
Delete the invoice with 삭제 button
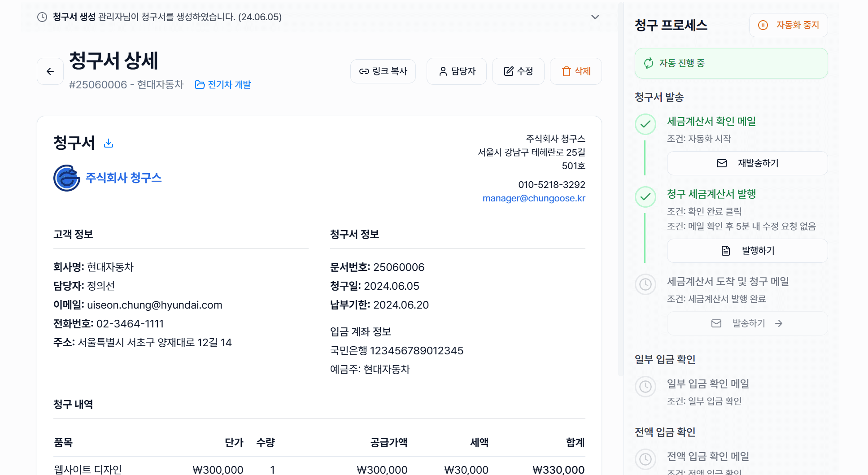coord(576,71)
